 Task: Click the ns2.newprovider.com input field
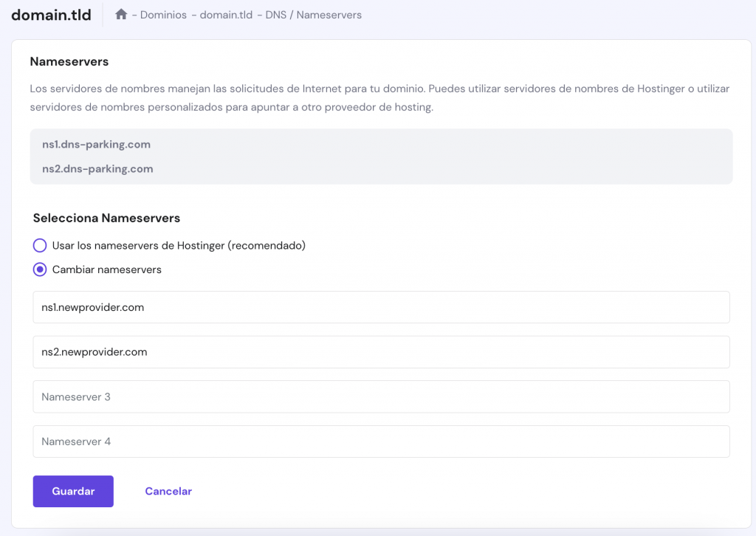[381, 352]
